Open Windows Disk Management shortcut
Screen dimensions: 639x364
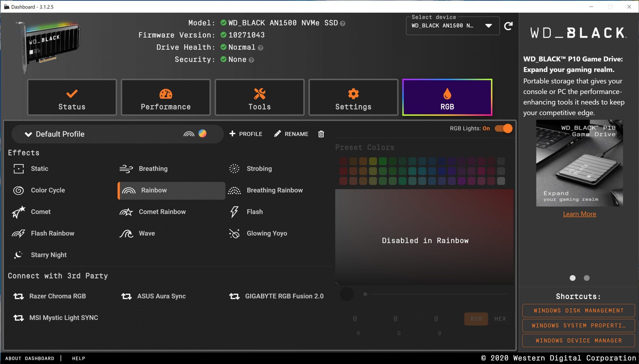click(x=578, y=310)
